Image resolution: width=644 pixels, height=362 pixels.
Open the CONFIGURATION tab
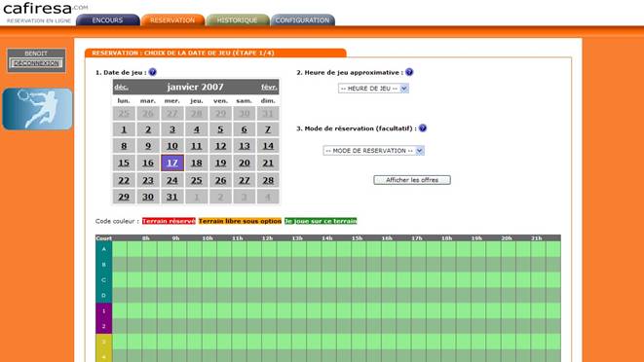302,20
